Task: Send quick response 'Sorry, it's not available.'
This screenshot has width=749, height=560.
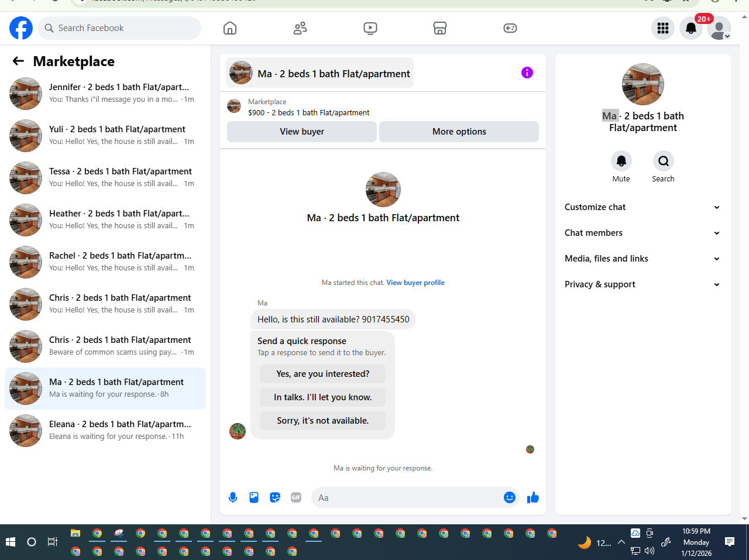Action: pos(323,421)
